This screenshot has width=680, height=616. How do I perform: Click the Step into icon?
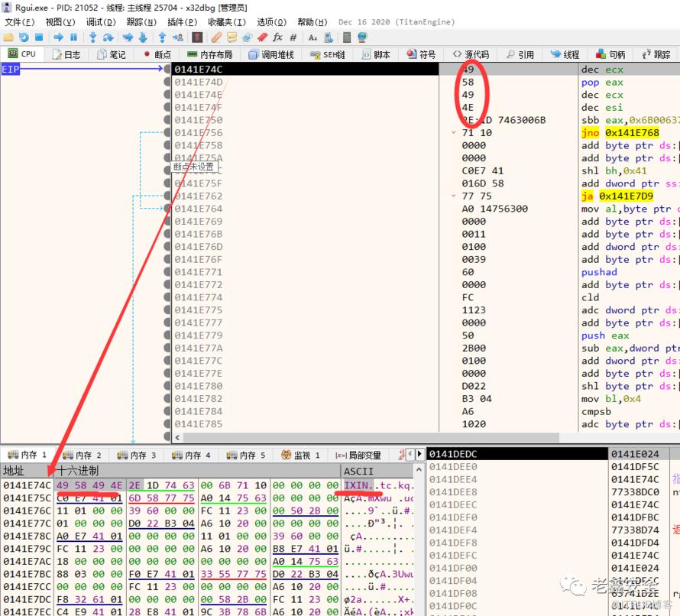tap(92, 37)
